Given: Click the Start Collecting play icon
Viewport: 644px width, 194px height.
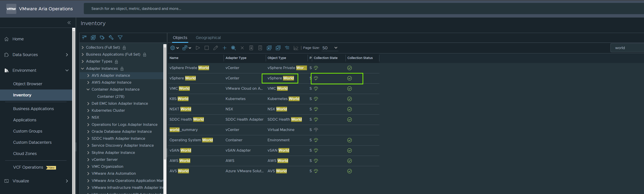Looking at the screenshot, I should pos(198,48).
